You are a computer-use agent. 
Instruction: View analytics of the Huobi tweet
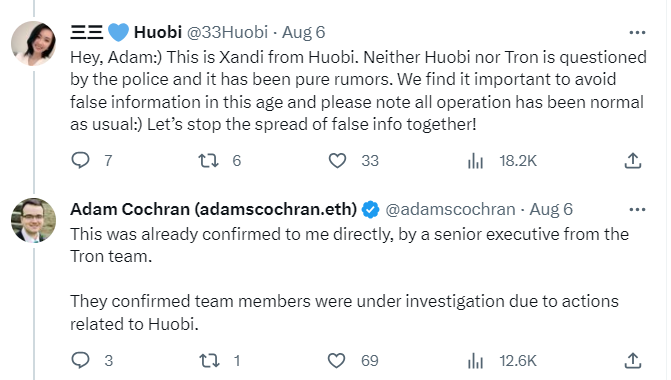[475, 161]
